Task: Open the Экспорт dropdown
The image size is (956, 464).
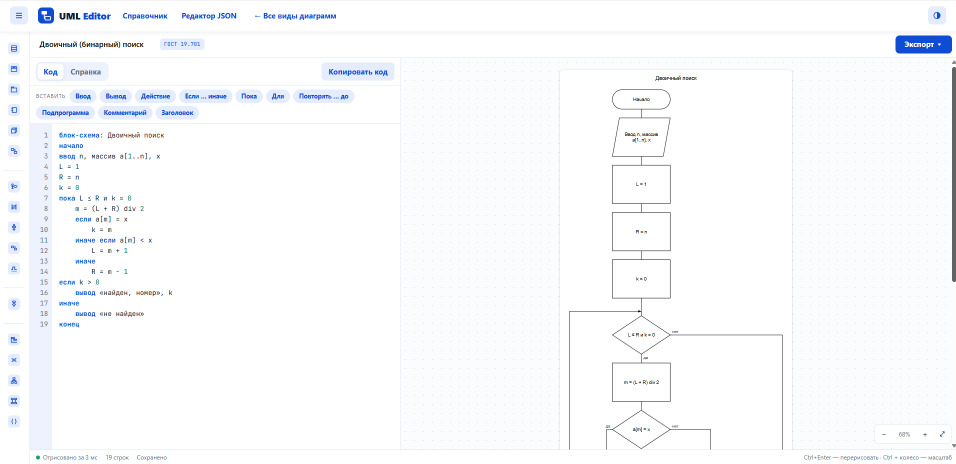Action: click(923, 45)
